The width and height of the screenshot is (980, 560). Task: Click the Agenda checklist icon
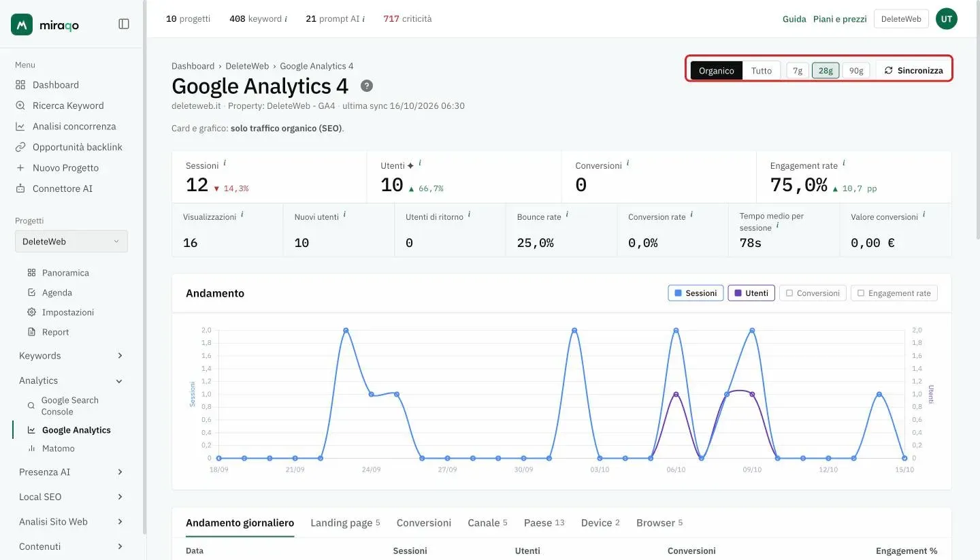click(x=31, y=293)
